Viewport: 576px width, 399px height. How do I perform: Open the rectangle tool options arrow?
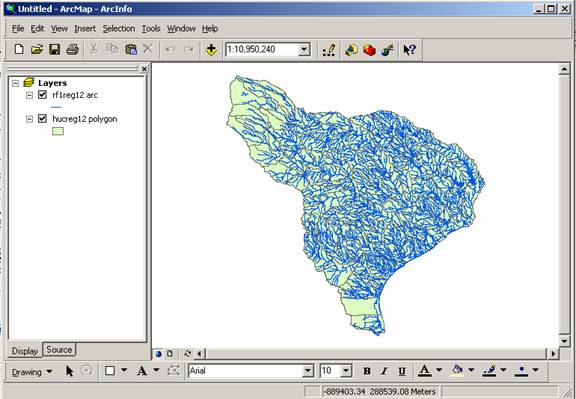pos(124,370)
